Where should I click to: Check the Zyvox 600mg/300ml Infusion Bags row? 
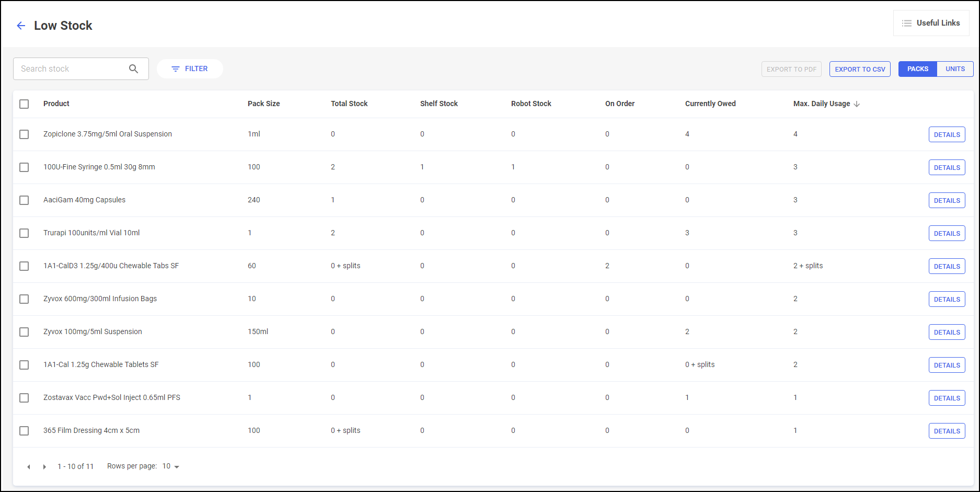coord(24,299)
